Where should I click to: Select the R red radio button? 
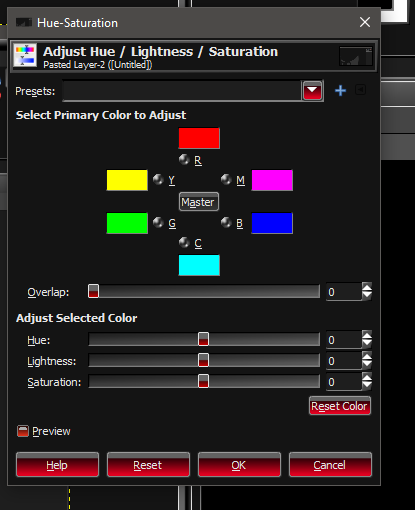point(184,160)
